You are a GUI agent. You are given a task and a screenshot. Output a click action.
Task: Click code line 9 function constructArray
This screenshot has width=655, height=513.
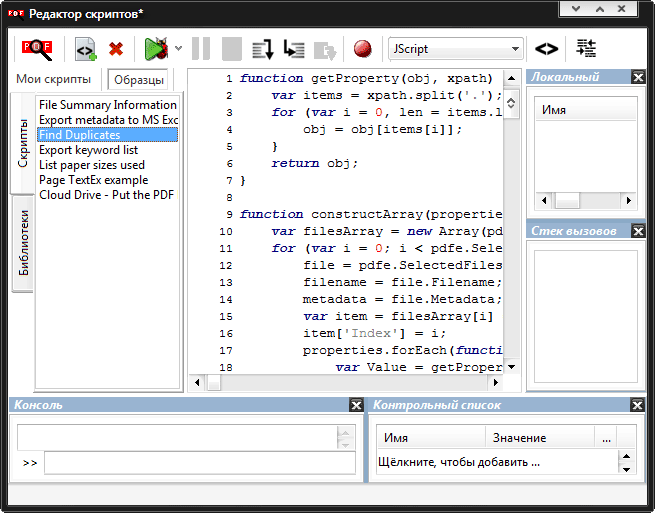[371, 214]
